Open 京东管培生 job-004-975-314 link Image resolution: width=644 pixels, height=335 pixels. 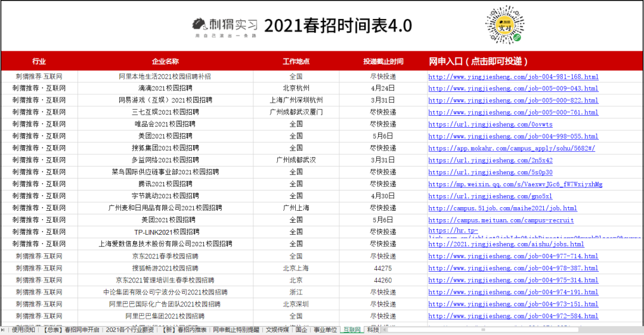[513, 280]
